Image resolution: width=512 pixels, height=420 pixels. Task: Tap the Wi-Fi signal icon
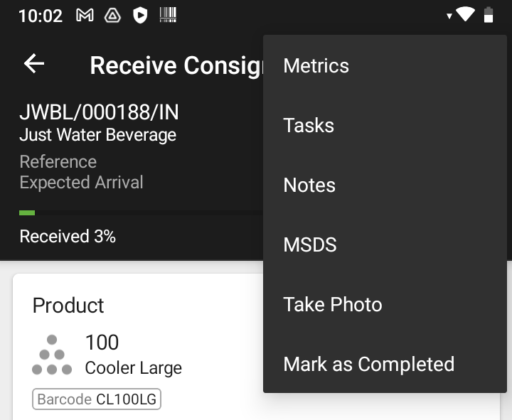(x=465, y=14)
